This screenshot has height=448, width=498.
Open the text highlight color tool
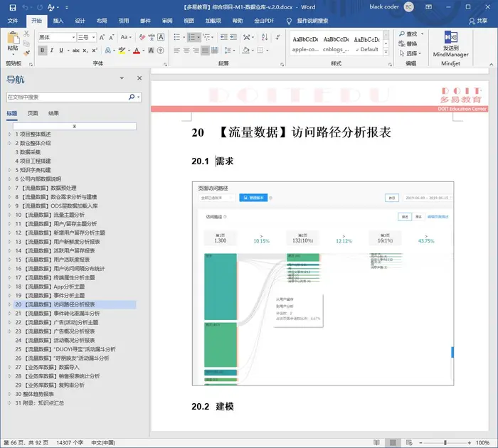pos(122,50)
